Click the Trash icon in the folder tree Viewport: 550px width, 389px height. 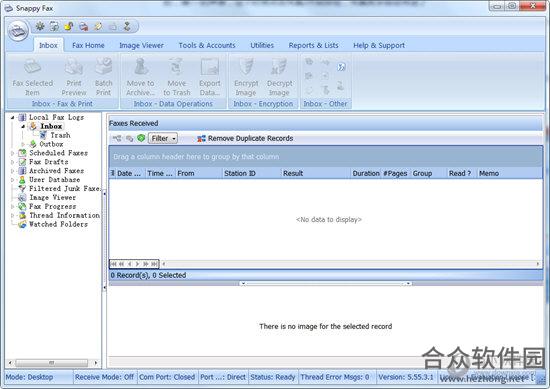(43, 135)
